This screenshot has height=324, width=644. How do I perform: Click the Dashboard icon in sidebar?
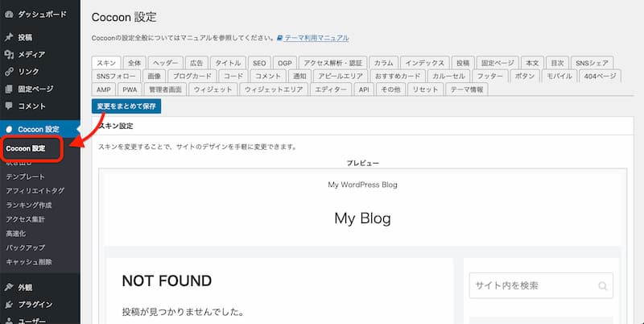click(9, 15)
